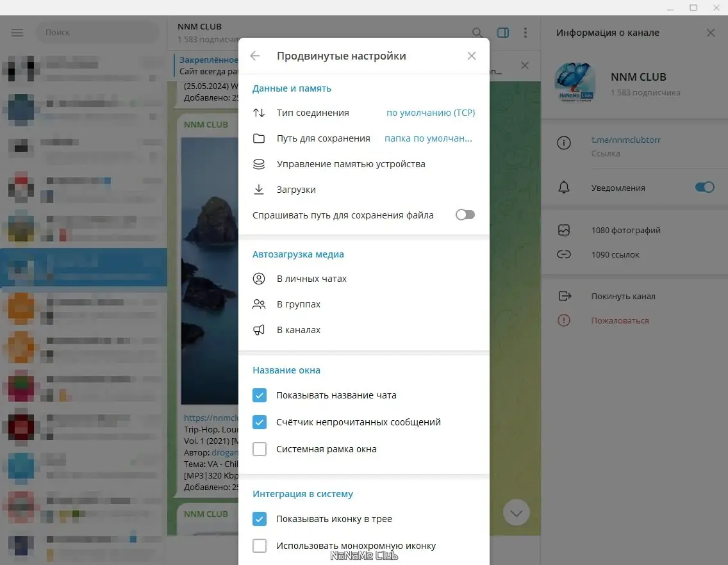Open the по умолчанию (TCP) connection dropdown
The width and height of the screenshot is (728, 565).
430,113
